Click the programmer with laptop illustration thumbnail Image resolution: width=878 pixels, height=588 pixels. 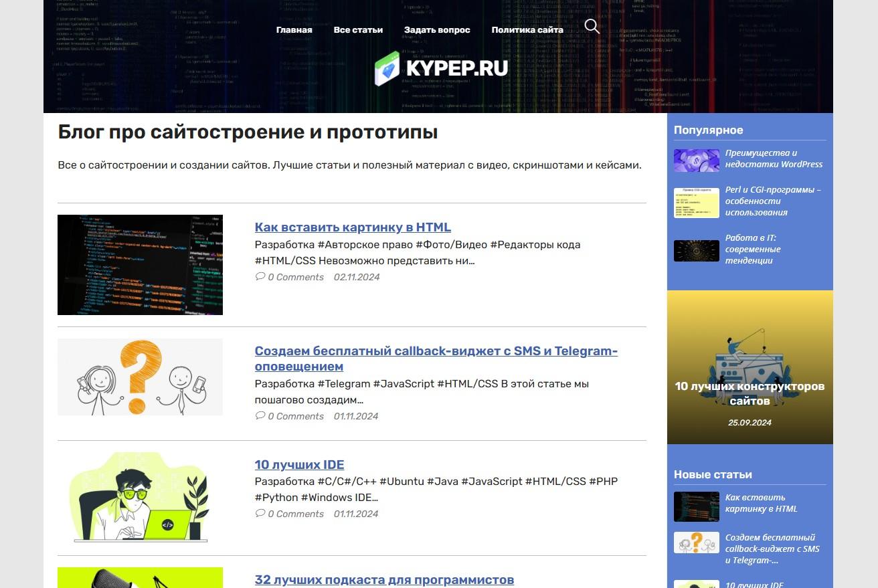140,498
